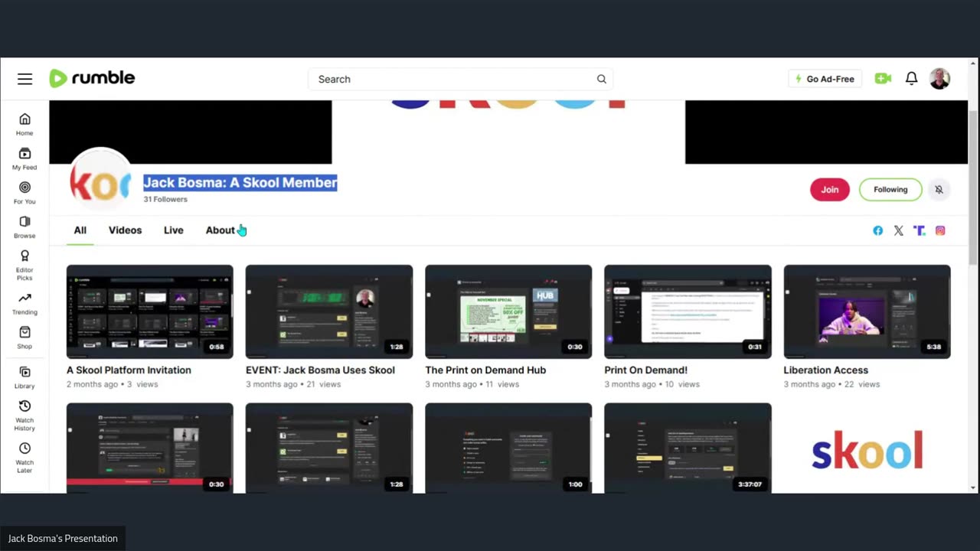Click the Rumble logo
980x551 pixels.
92,78
